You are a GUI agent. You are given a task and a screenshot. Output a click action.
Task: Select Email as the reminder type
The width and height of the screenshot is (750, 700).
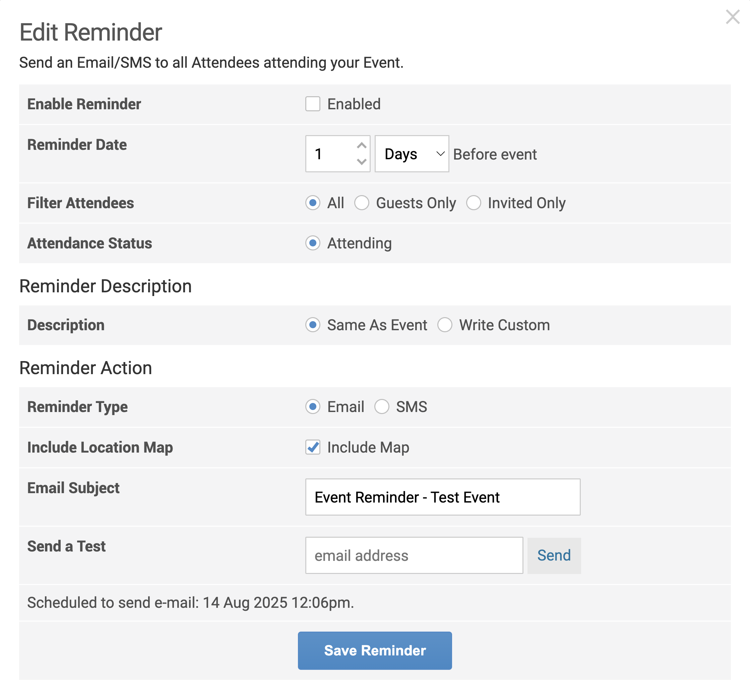tap(313, 407)
